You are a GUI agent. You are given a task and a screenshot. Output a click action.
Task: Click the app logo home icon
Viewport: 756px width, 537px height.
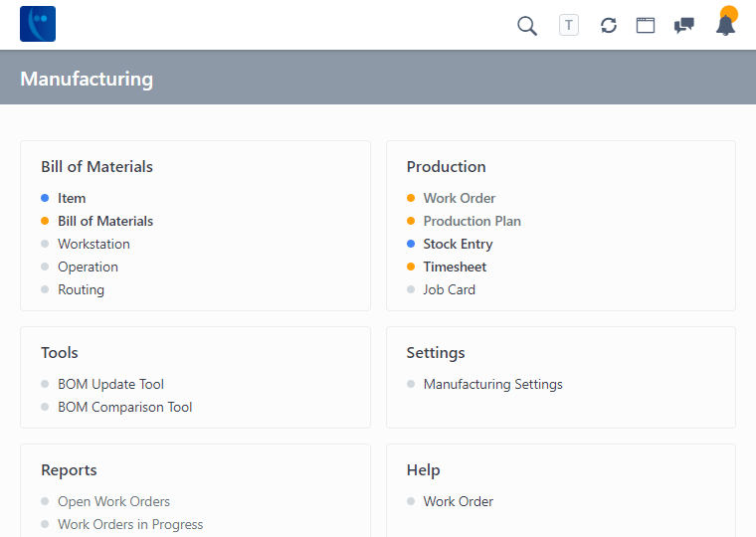point(38,24)
